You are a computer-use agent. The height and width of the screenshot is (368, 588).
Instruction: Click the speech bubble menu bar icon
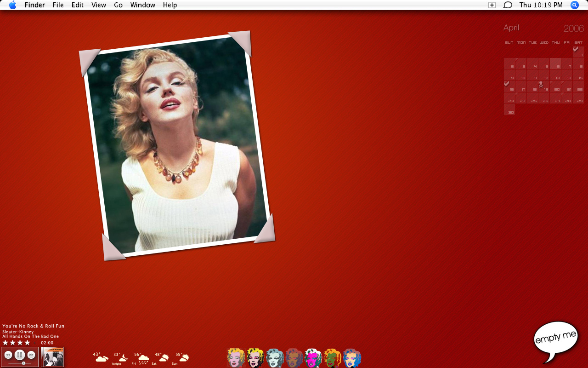[x=508, y=5]
